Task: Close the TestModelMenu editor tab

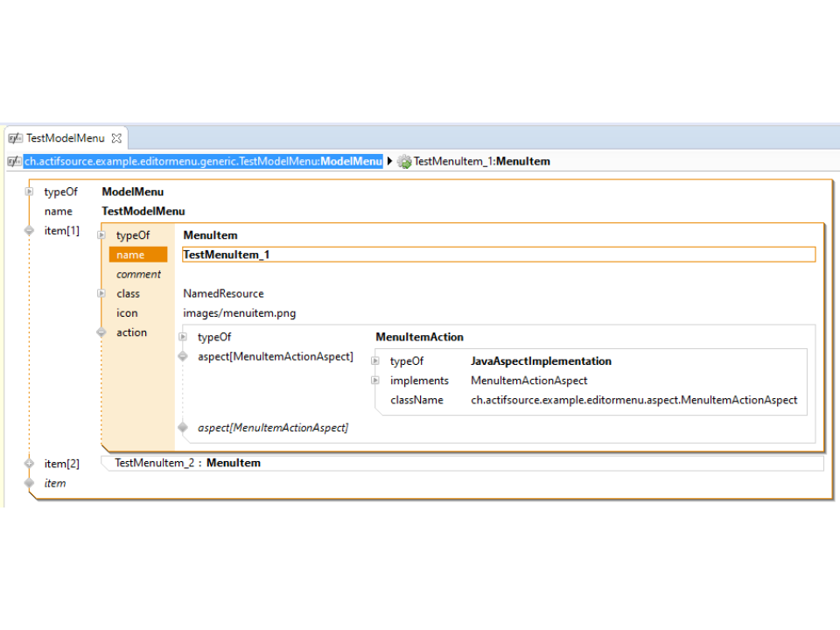Action: pyautogui.click(x=116, y=138)
